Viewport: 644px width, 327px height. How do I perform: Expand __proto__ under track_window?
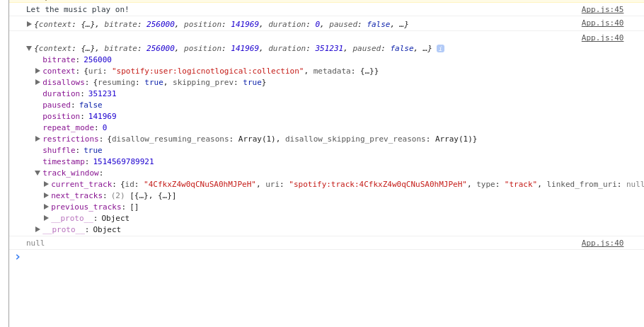click(x=47, y=218)
